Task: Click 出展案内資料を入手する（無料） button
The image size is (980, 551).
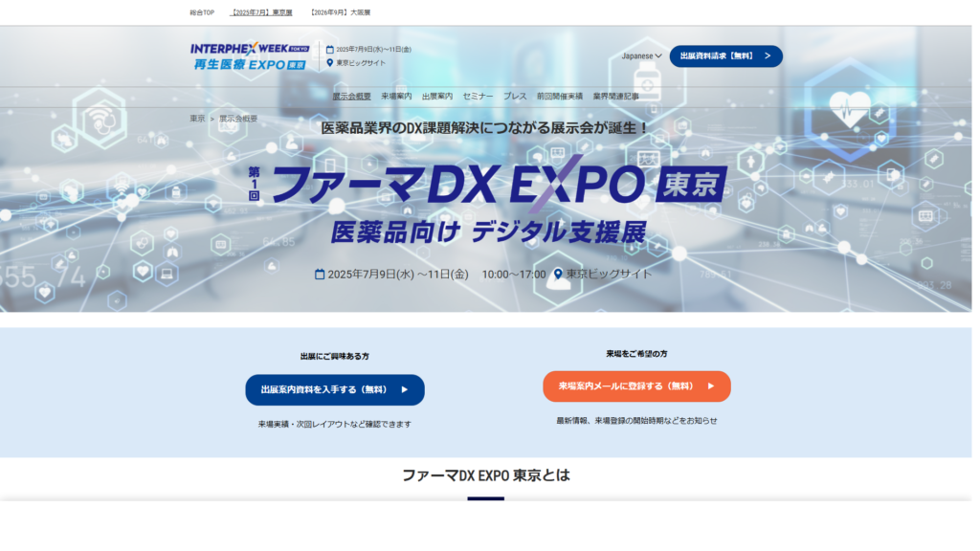Action: tap(335, 390)
